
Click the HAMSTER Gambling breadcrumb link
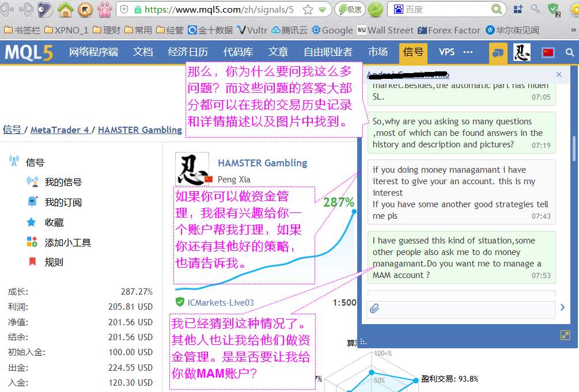[140, 130]
